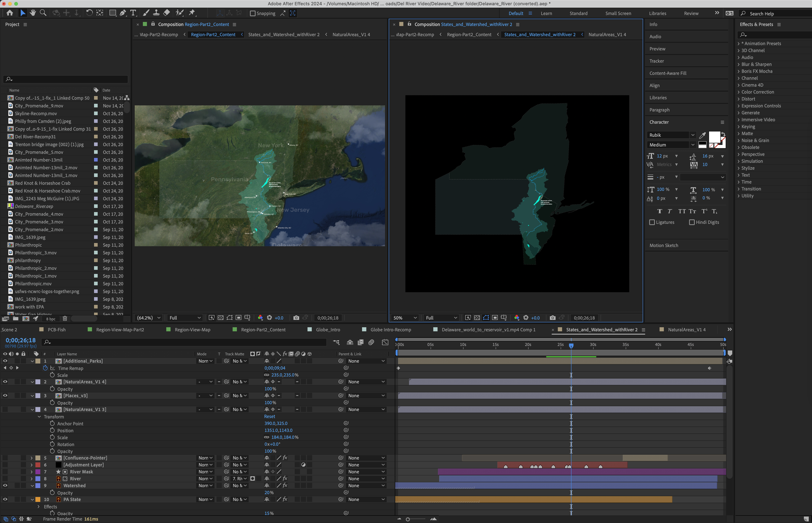This screenshot has width=812, height=523.
Task: Expand the Effects group under PA State layer
Action: click(x=38, y=506)
